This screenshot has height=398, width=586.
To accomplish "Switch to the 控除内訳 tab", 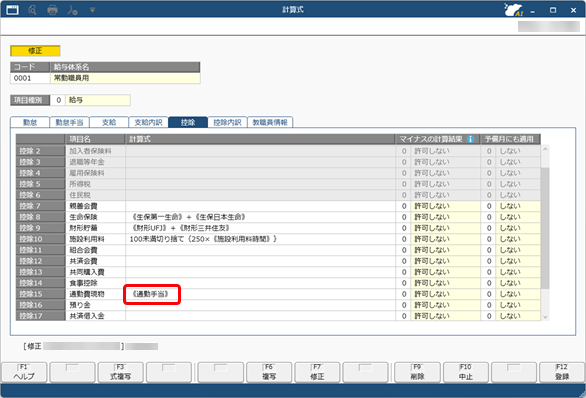I will 227,122.
